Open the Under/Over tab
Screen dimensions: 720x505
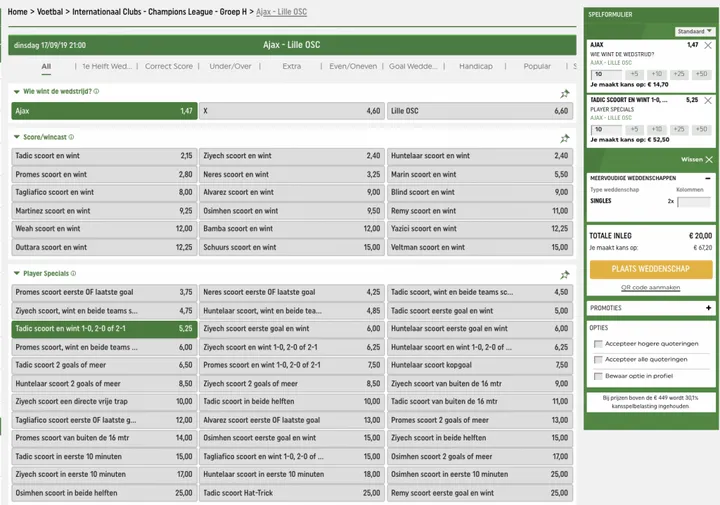coord(230,67)
